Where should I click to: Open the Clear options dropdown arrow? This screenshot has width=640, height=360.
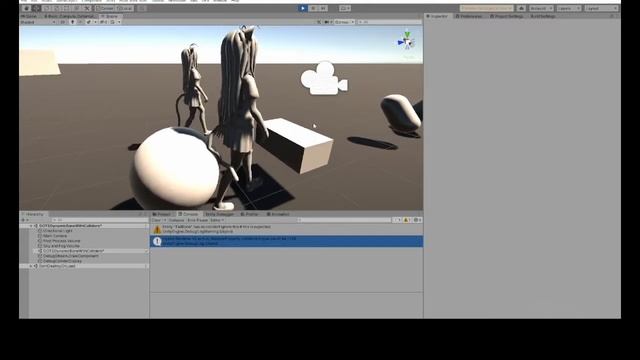164,220
